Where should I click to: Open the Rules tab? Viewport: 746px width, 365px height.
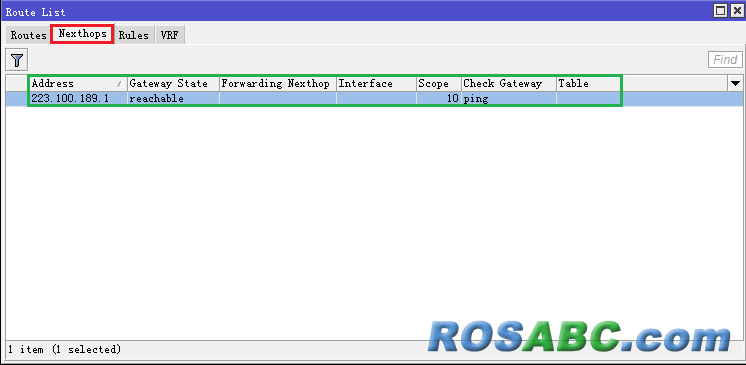coord(133,35)
